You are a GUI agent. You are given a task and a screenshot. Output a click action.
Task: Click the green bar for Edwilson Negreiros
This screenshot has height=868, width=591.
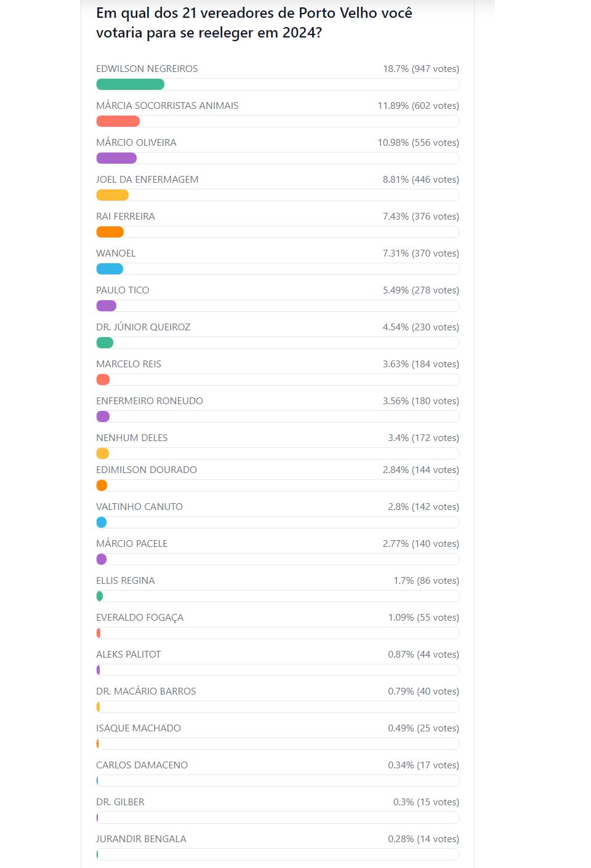point(131,84)
